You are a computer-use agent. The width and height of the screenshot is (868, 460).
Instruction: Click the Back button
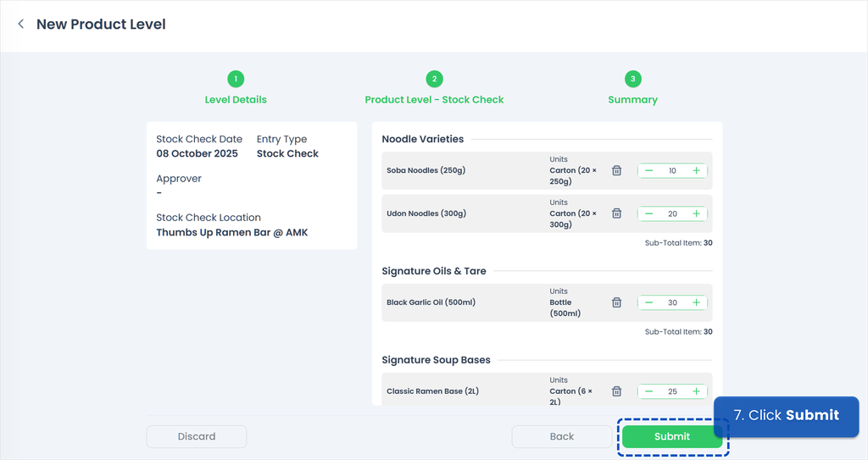(x=561, y=436)
